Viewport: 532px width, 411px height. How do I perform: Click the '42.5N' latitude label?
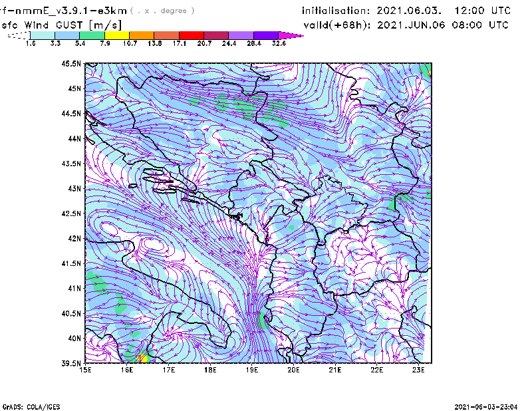coord(71,213)
